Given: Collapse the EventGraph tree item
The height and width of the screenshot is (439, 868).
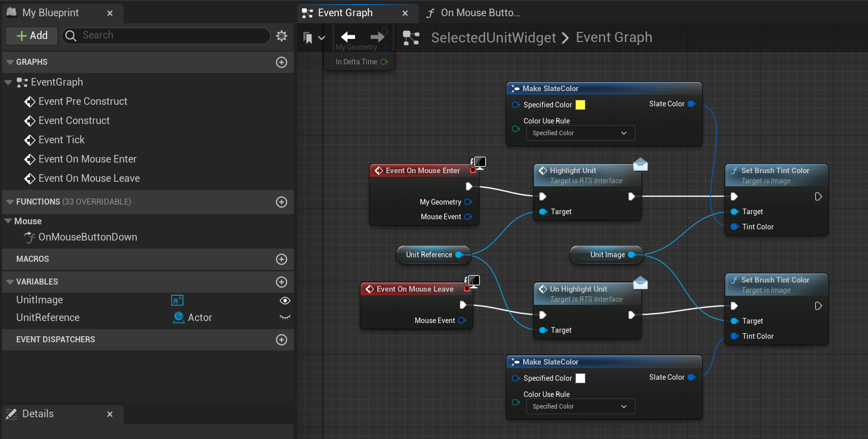Looking at the screenshot, I should tap(8, 82).
